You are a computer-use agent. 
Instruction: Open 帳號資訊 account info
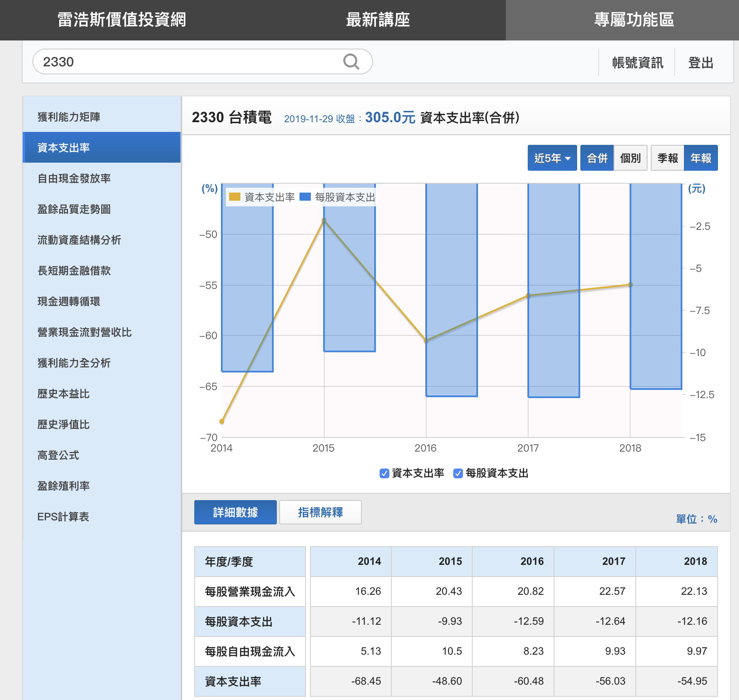click(637, 63)
